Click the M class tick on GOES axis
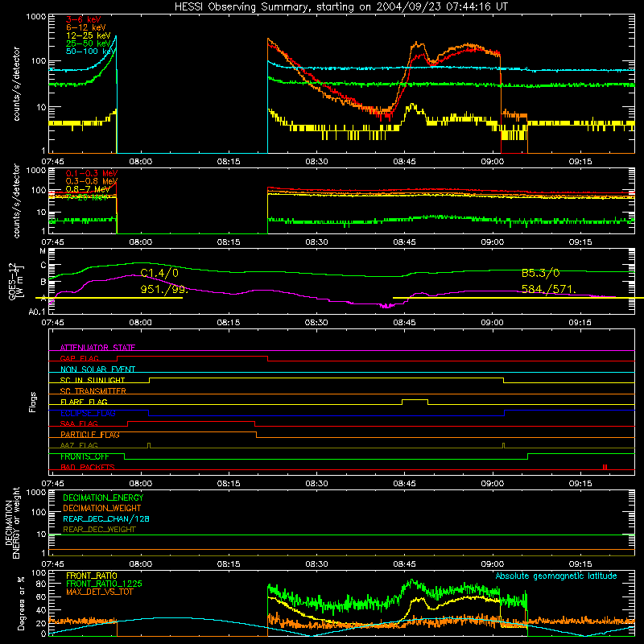Screen dimensions: 644x644 pos(43,251)
